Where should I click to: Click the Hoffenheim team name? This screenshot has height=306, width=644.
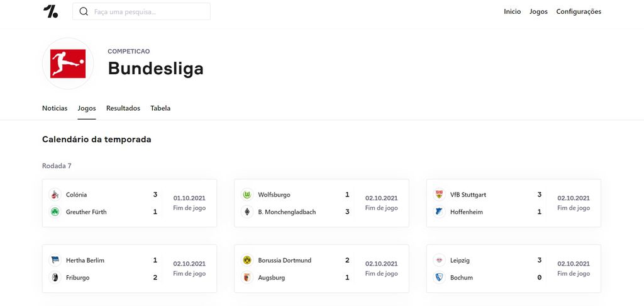[x=467, y=212]
